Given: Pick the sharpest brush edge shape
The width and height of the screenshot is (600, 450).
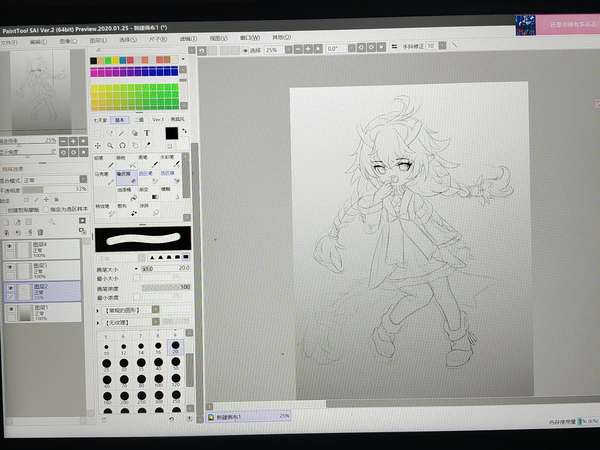Looking at the screenshot, I should coord(152,258).
